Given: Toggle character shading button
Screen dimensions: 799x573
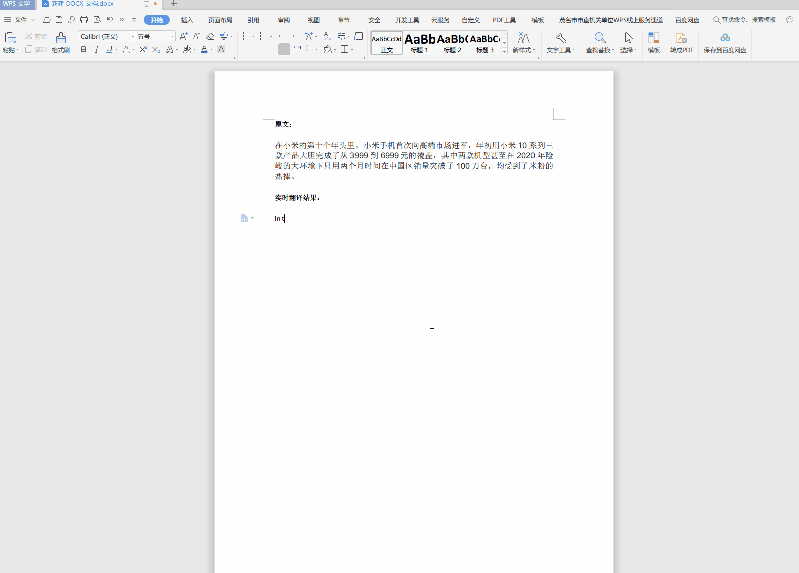Looking at the screenshot, I should (x=221, y=49).
